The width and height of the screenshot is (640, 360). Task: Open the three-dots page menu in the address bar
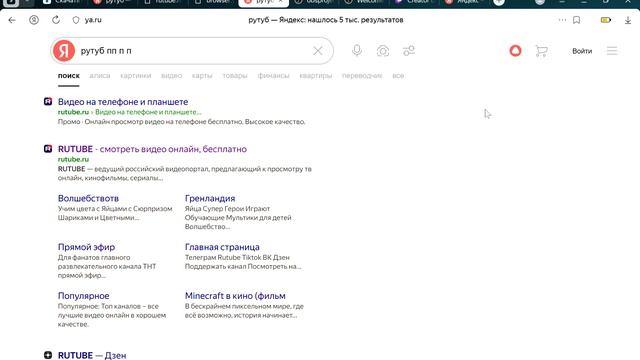pyautogui.click(x=562, y=20)
